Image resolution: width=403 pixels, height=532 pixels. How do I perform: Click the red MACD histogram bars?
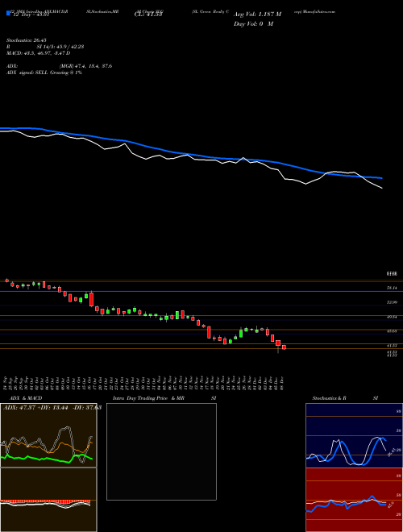coord(45,501)
